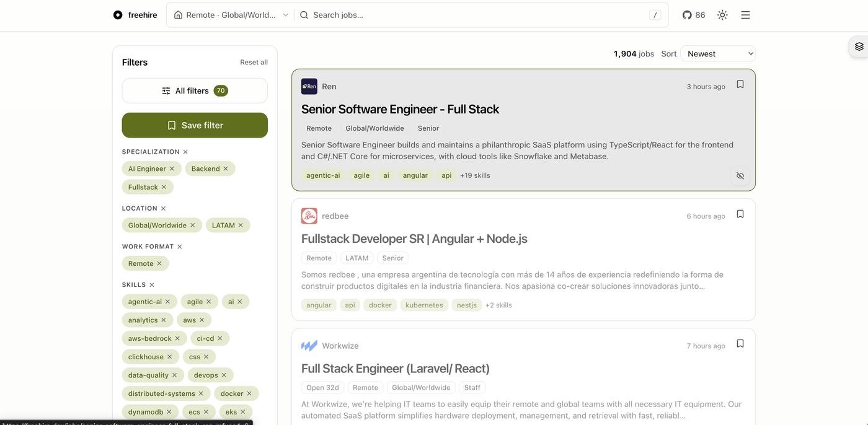868x425 pixels.
Task: Remove the analytics skill chip
Action: pos(164,320)
